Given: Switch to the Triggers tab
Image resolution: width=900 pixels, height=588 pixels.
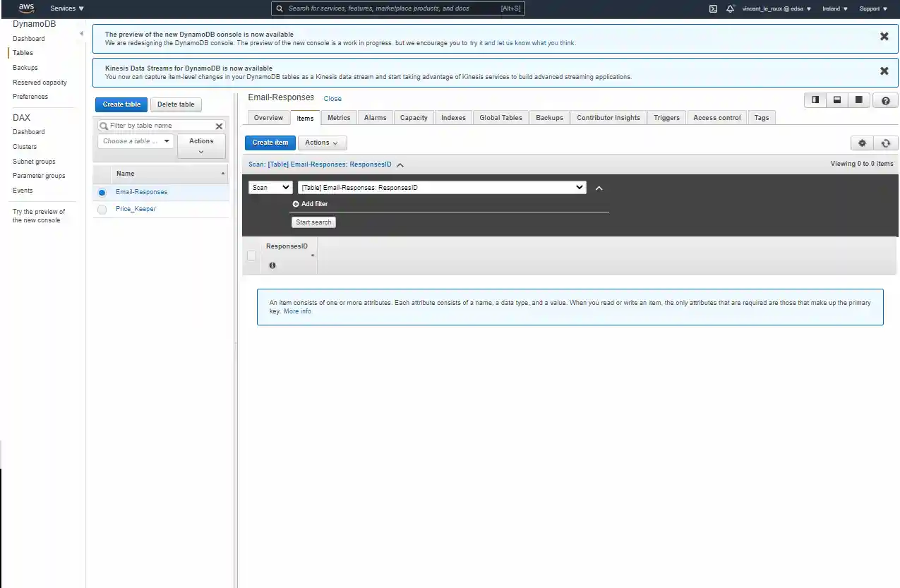Looking at the screenshot, I should (666, 118).
